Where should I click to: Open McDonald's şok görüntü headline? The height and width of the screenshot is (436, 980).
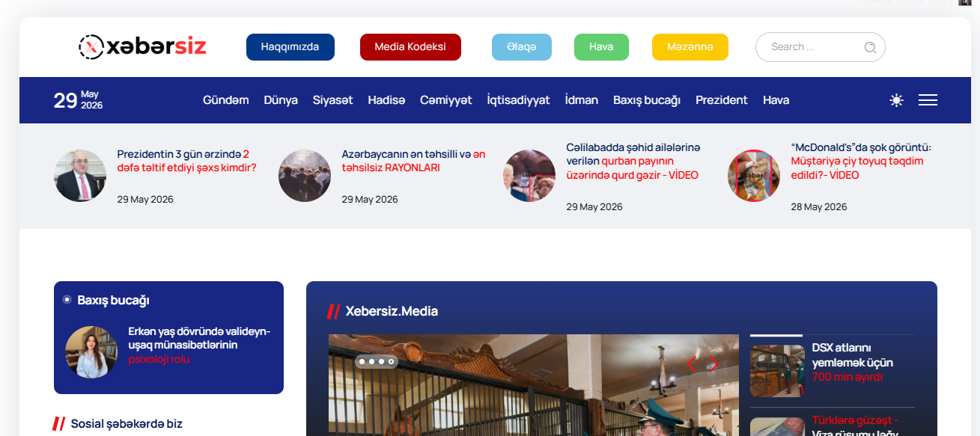[861, 161]
